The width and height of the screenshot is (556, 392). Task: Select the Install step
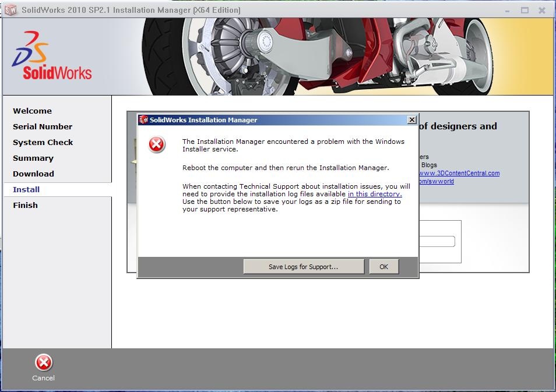coord(26,189)
